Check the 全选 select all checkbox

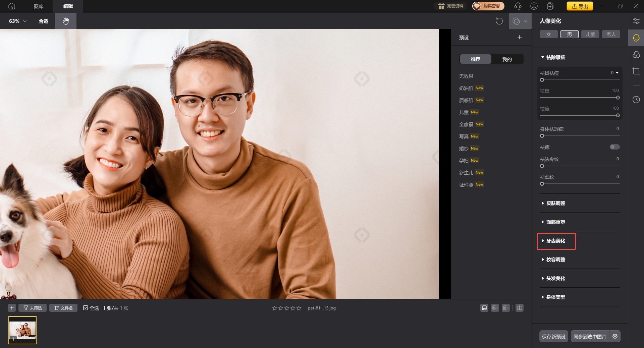pyautogui.click(x=86, y=308)
